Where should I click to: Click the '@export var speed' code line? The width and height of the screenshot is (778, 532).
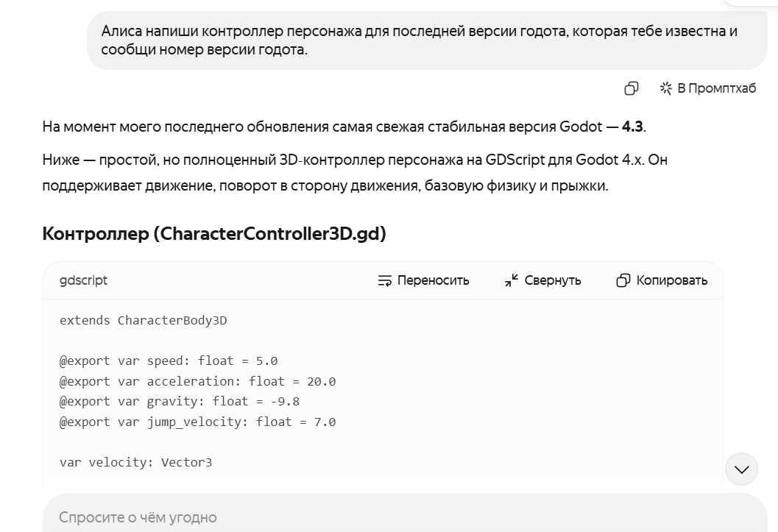(x=169, y=361)
